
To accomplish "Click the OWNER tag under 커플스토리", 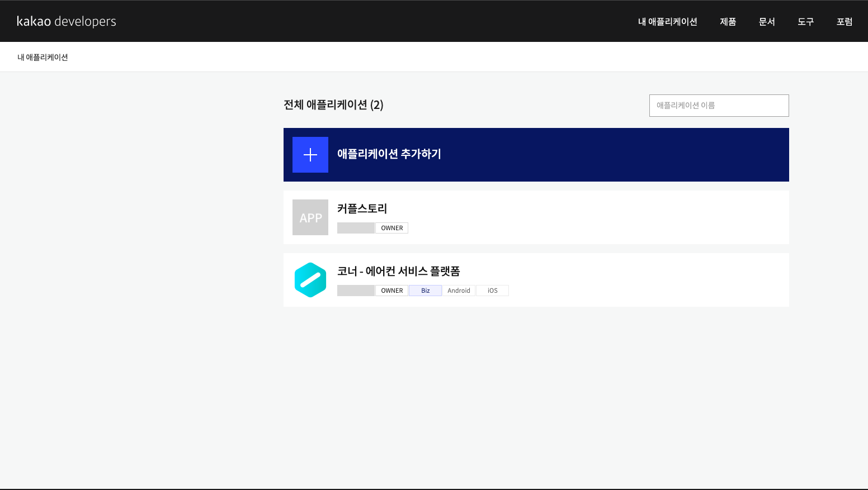I will click(392, 228).
